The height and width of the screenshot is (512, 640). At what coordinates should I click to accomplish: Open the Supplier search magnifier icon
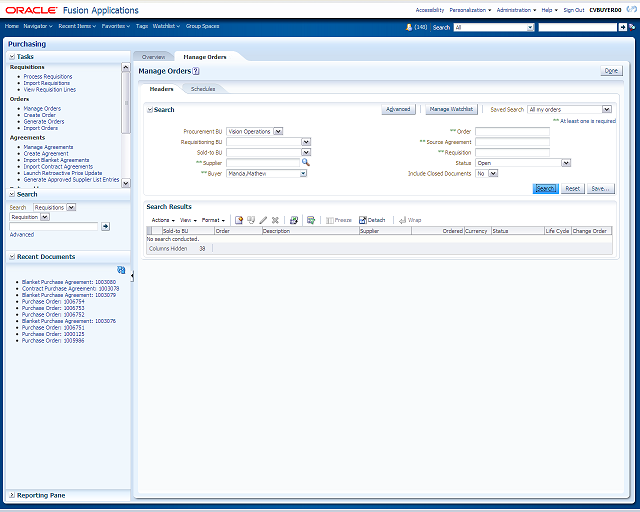point(306,163)
